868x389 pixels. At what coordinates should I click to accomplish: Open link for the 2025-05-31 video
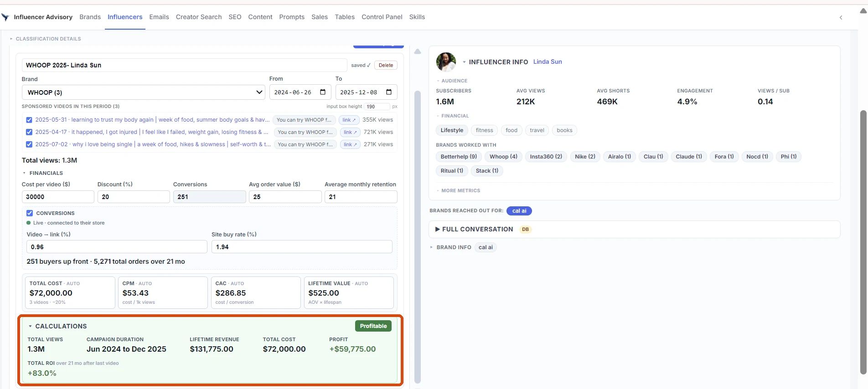point(349,120)
